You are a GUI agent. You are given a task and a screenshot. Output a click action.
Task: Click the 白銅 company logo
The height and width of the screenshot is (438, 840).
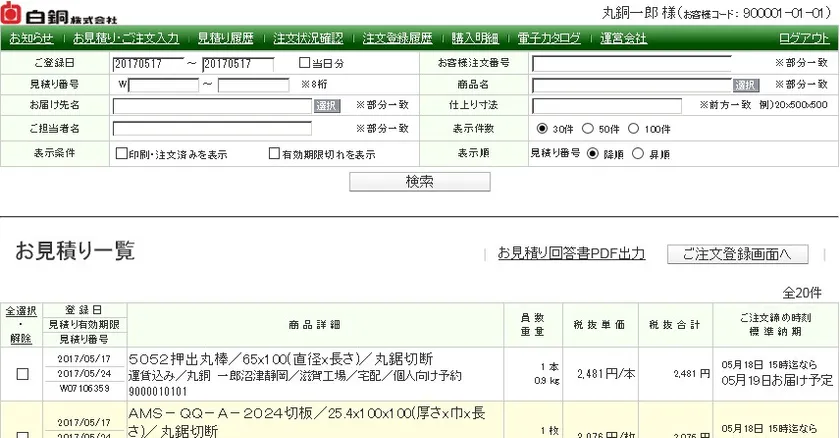[60, 14]
